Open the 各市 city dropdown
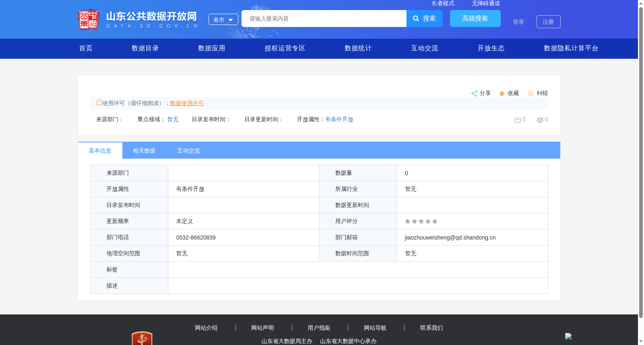This screenshot has height=345, width=644. point(223,19)
